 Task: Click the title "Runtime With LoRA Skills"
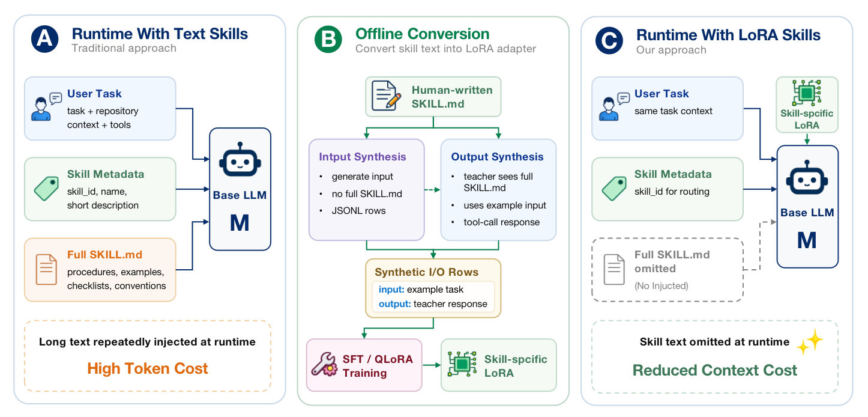(x=728, y=35)
